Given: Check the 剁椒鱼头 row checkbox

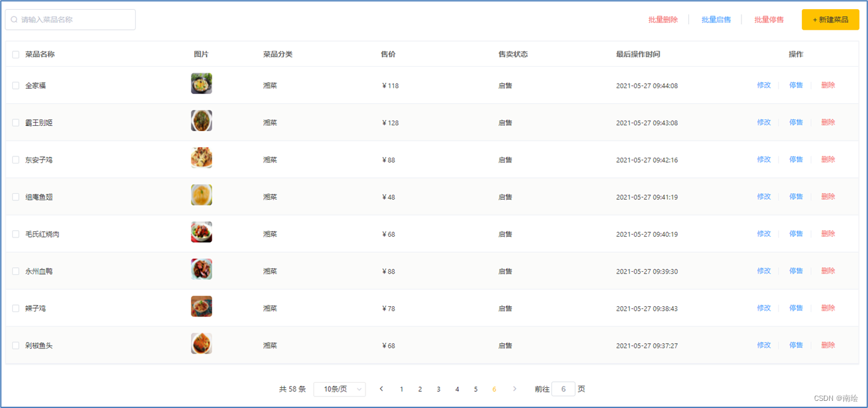Looking at the screenshot, I should click(x=16, y=346).
